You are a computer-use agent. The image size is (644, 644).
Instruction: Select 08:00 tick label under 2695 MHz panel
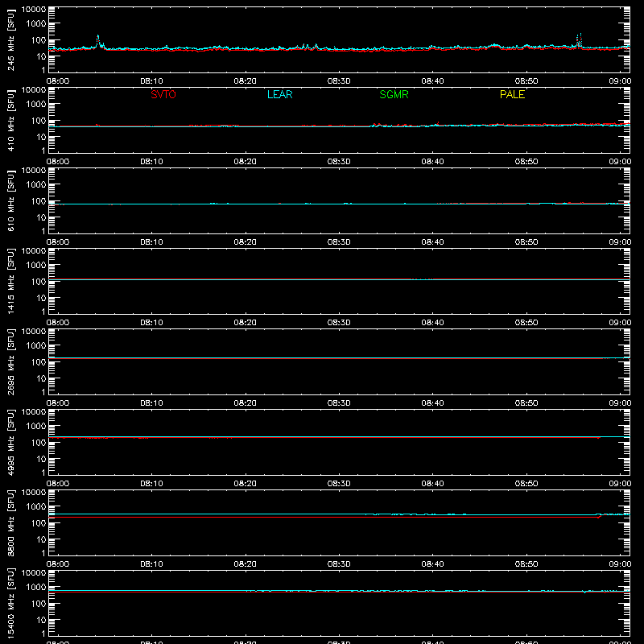[58, 403]
